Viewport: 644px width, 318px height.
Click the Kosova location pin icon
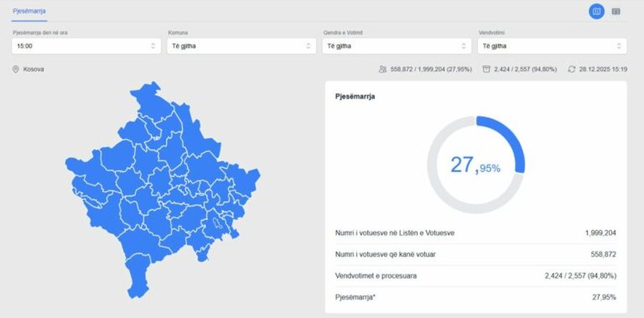click(16, 69)
